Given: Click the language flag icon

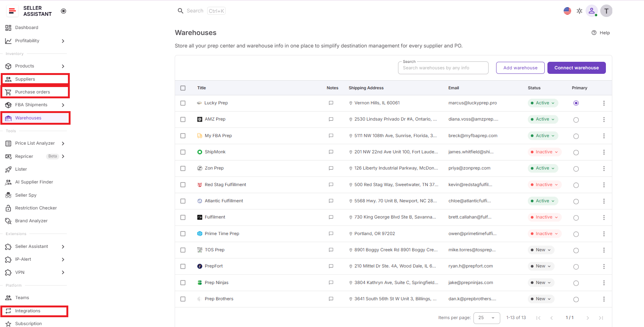Looking at the screenshot, I should coord(567,11).
